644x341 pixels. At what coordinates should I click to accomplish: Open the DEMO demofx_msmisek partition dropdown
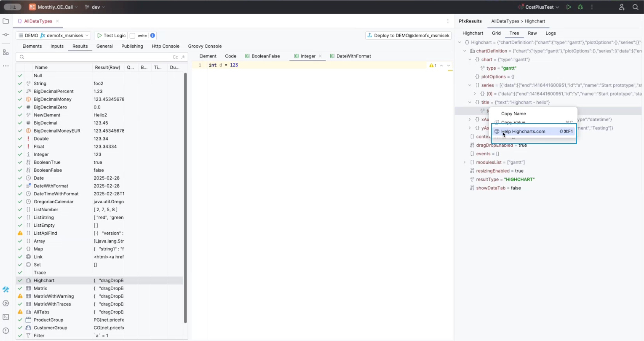pos(53,36)
